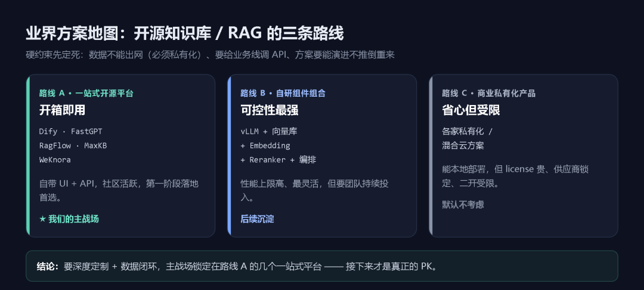Click the ★ 我们的主战场 tag
The width and height of the screenshot is (644, 290).
pyautogui.click(x=69, y=219)
